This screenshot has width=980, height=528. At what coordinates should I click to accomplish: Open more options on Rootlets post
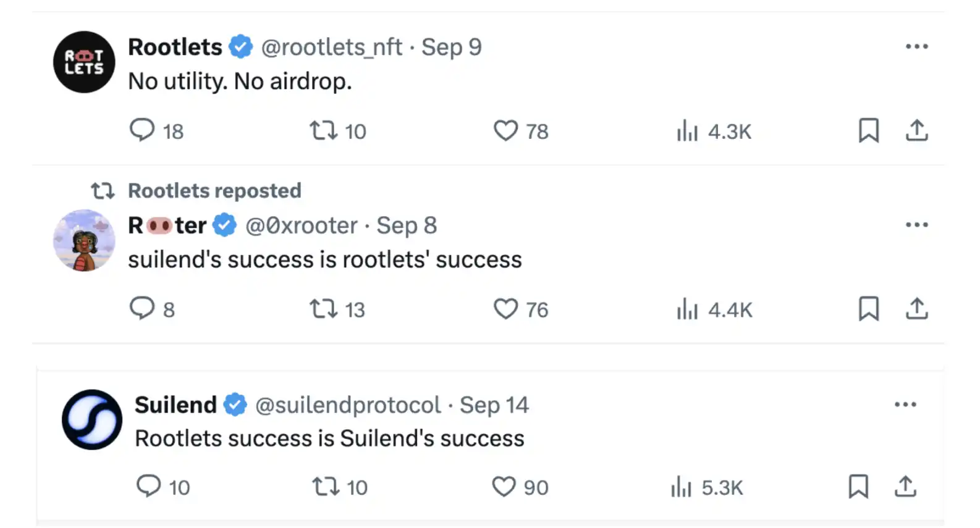(916, 47)
